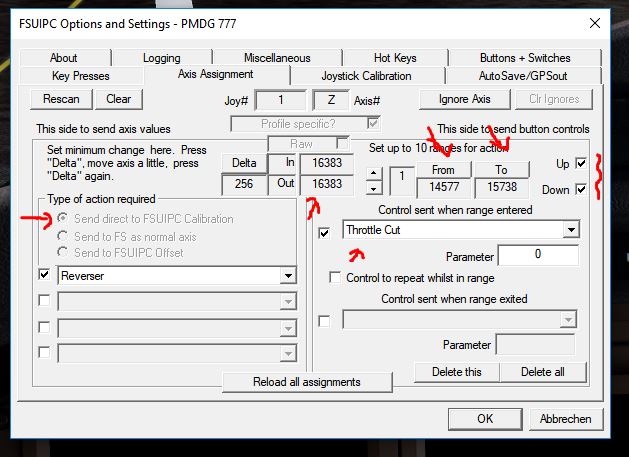This screenshot has width=629, height=457.
Task: Click Reload all assignments
Action: (x=307, y=382)
